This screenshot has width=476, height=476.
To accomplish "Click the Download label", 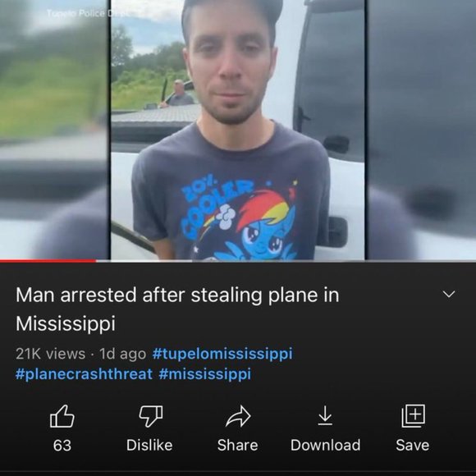I will (326, 446).
